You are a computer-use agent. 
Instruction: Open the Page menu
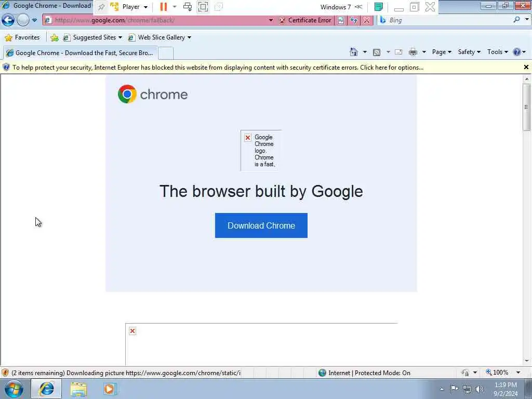[442, 52]
